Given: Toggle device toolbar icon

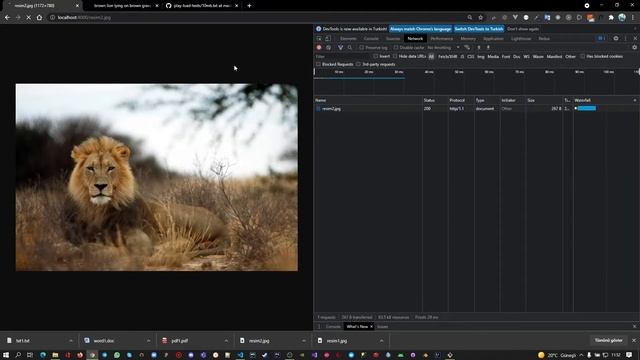Looking at the screenshot, I should (x=328, y=38).
